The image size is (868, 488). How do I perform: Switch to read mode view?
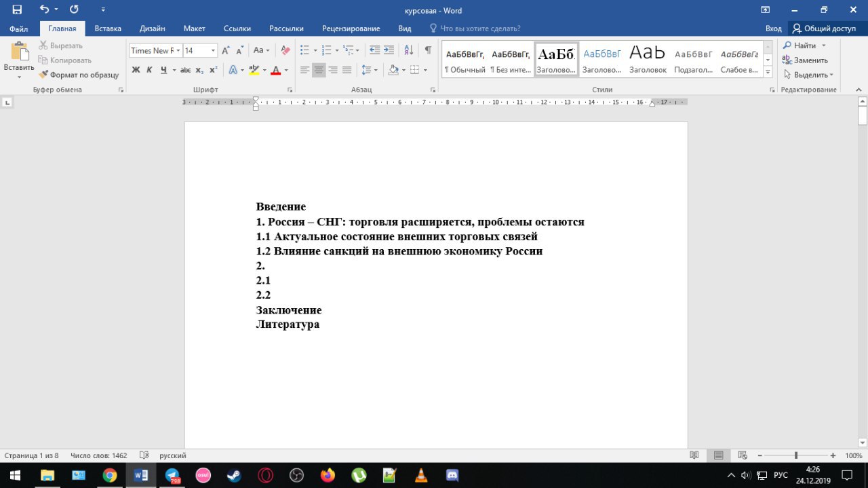(x=694, y=455)
